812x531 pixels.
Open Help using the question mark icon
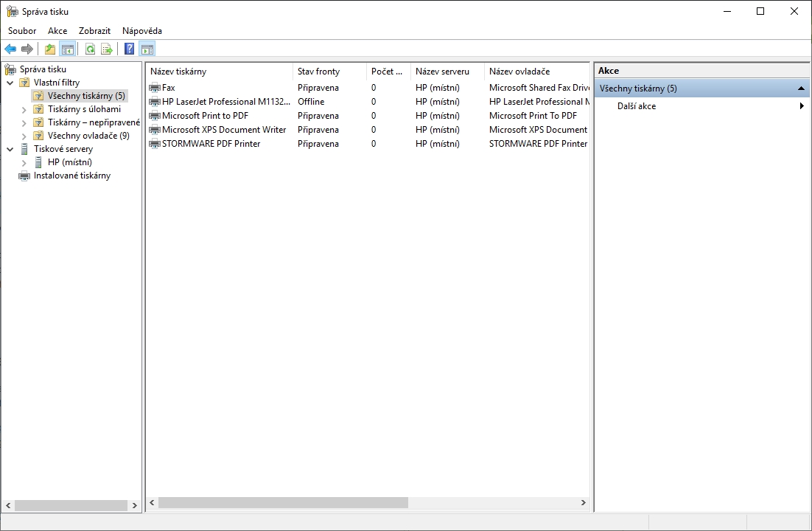coord(127,49)
